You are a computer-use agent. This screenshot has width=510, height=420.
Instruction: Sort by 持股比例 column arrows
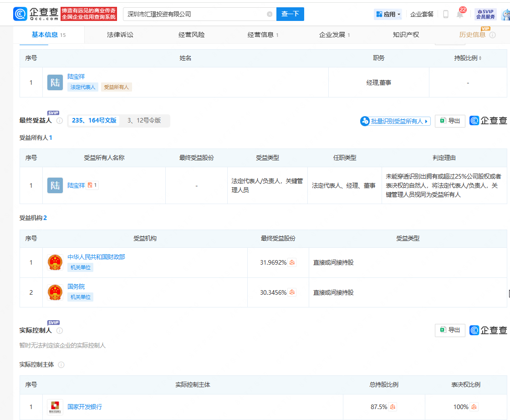[x=480, y=58]
